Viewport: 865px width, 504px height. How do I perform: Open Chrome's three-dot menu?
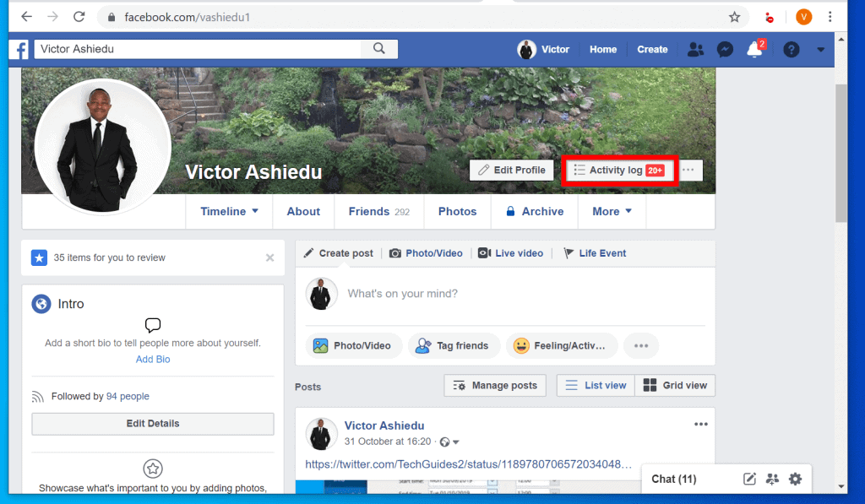coord(830,17)
